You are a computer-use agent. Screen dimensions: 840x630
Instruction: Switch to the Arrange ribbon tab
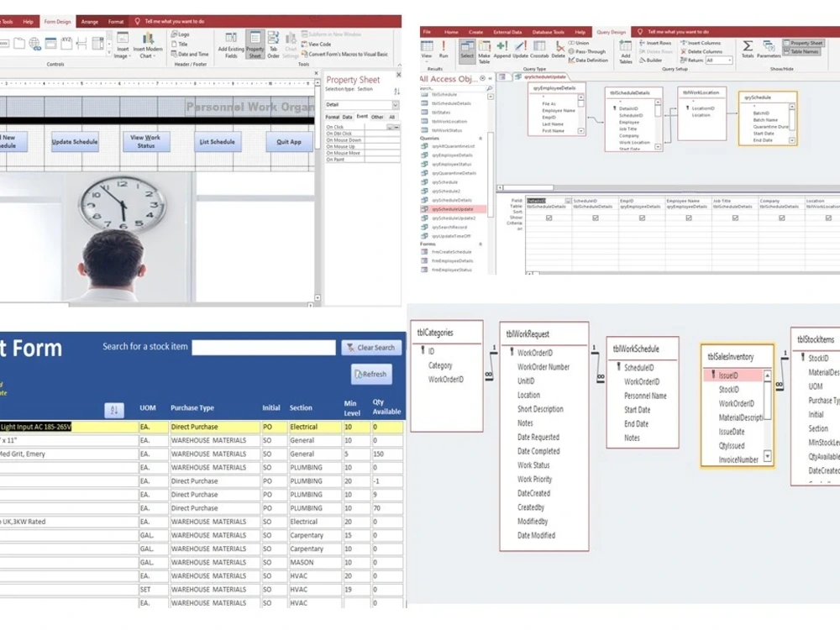pos(90,22)
